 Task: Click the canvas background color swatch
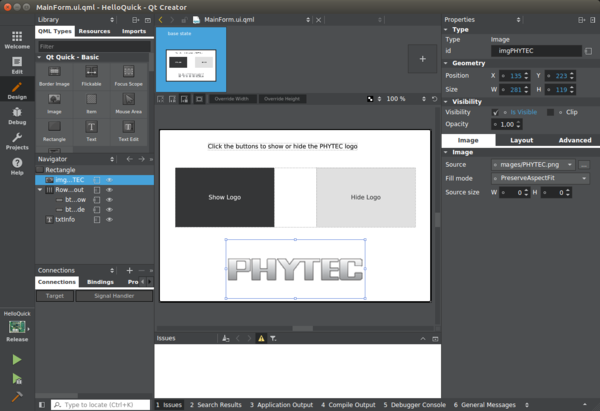pos(370,99)
